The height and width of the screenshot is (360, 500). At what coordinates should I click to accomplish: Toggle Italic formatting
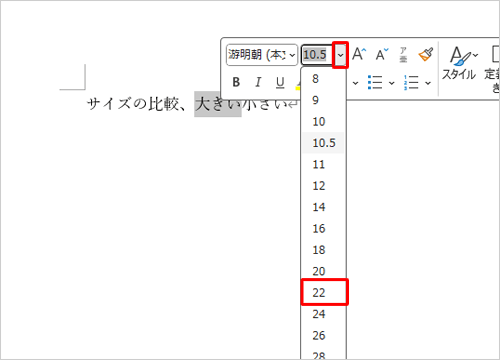pyautogui.click(x=258, y=82)
